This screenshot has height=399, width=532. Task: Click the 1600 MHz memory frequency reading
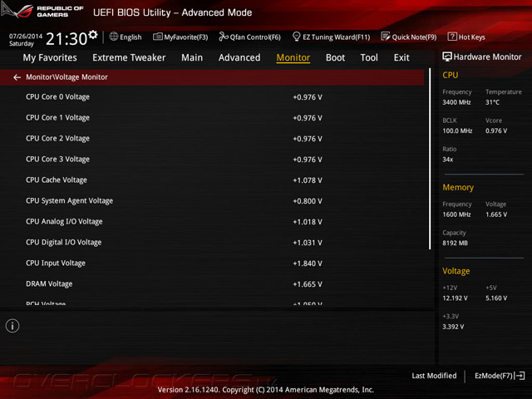point(456,214)
